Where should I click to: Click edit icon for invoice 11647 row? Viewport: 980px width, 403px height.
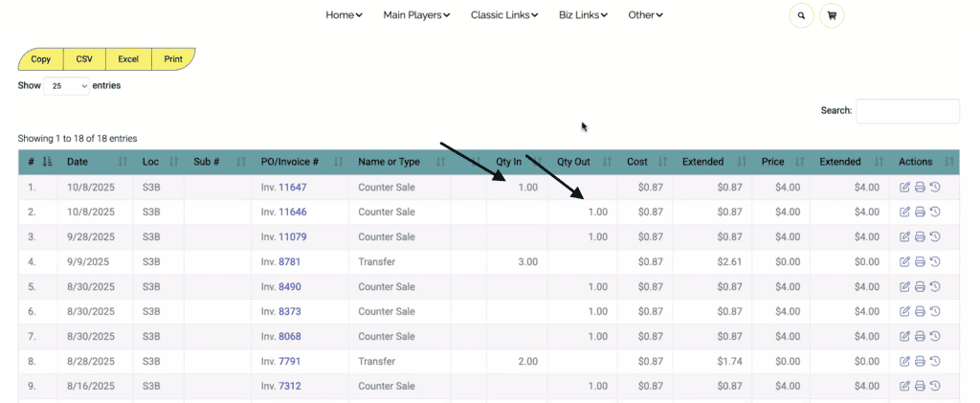(x=905, y=188)
